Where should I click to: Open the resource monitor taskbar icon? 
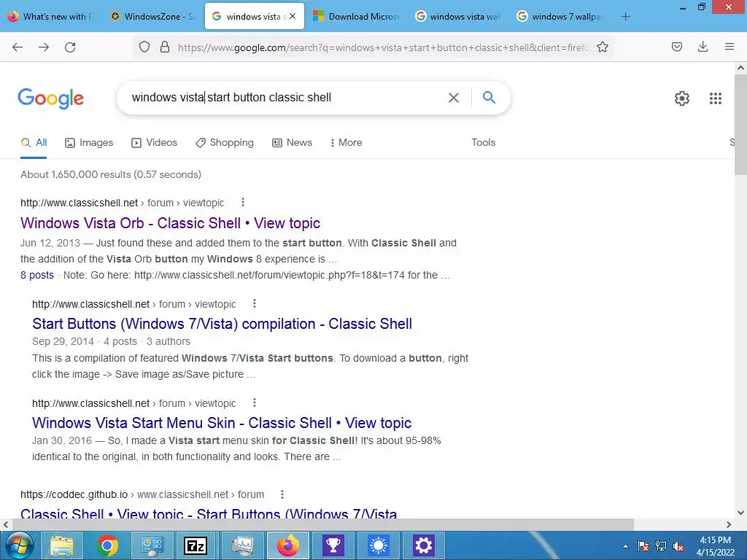[x=244, y=545]
